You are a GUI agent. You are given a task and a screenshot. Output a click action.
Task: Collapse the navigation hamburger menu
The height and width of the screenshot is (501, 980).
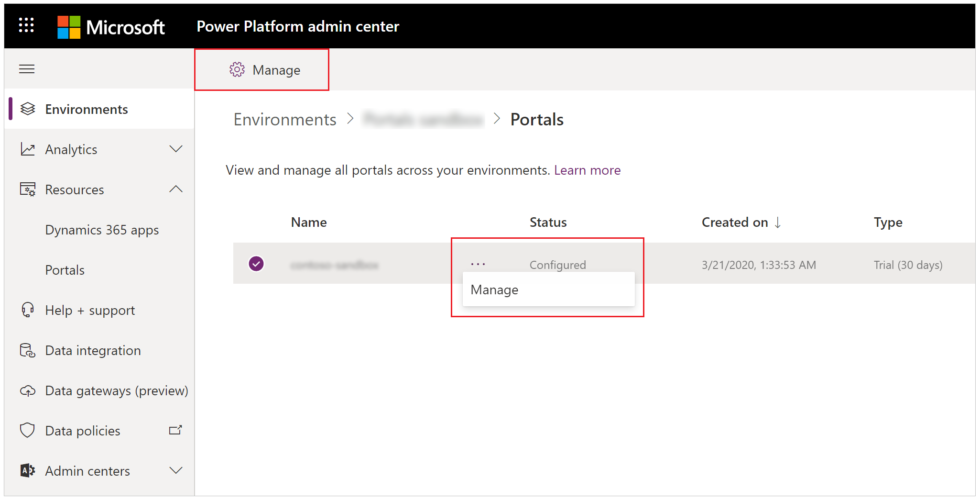(27, 69)
